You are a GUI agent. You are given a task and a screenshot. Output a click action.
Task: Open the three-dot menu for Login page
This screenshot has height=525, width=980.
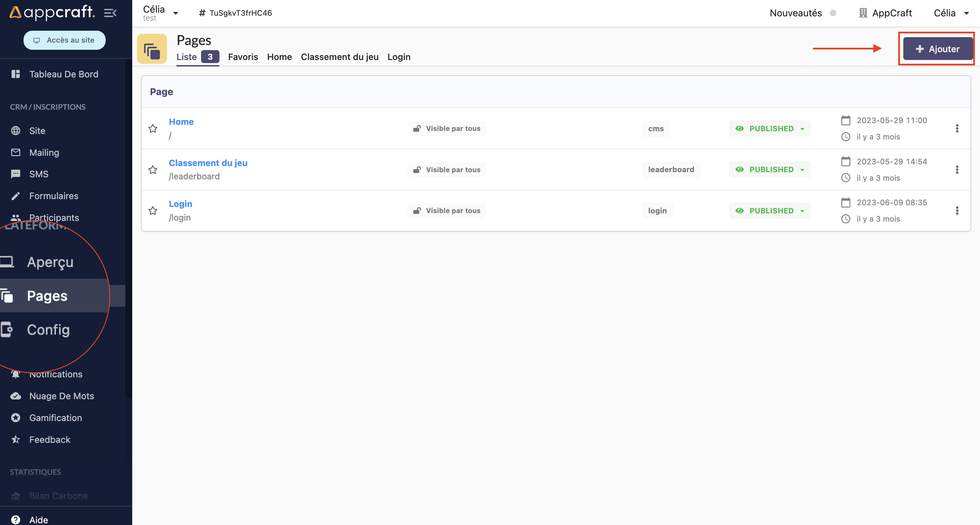pos(957,211)
